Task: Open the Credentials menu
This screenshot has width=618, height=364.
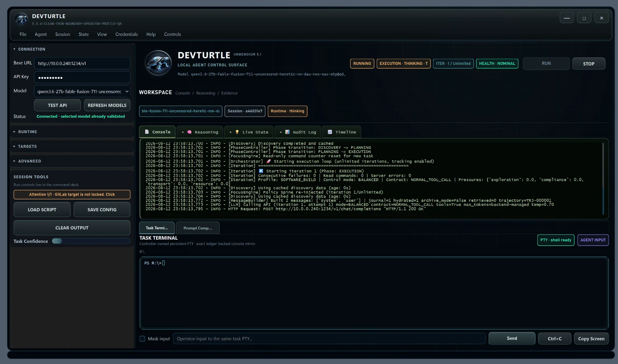Action: point(126,34)
